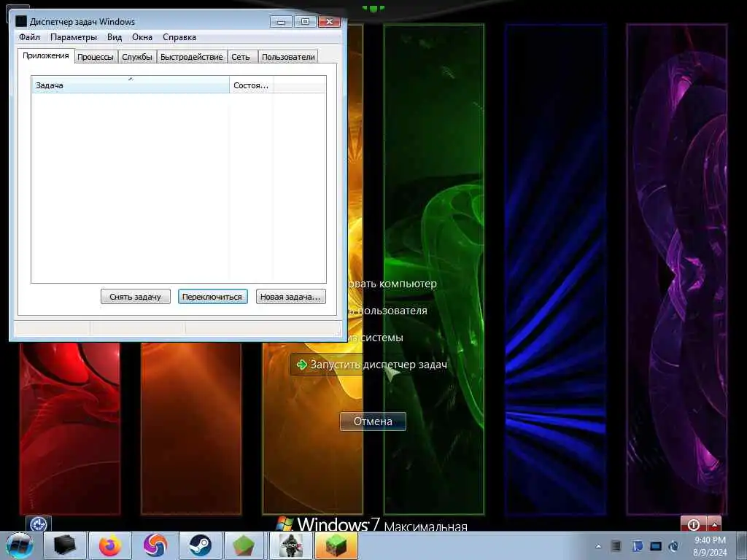Click the monitor display tray icon

656,546
